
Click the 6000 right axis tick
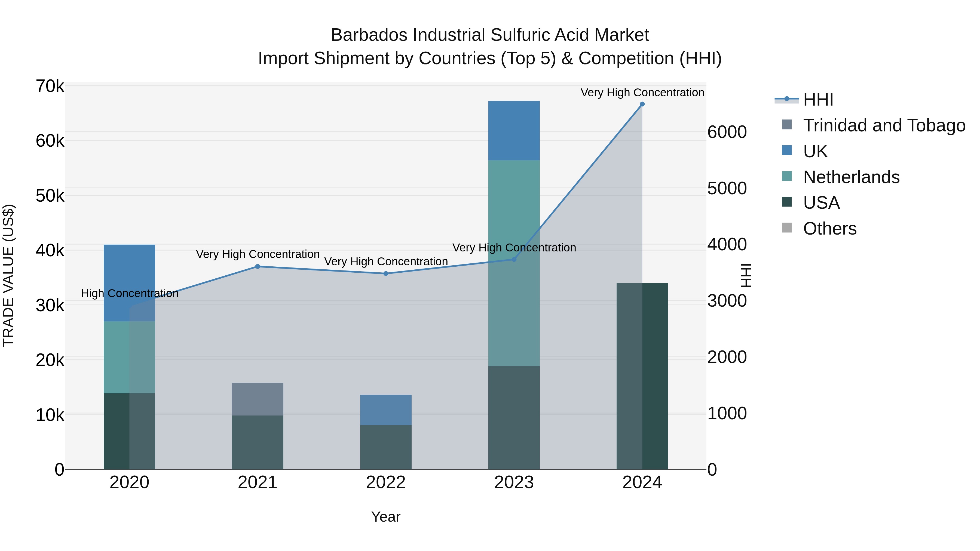[x=727, y=132]
